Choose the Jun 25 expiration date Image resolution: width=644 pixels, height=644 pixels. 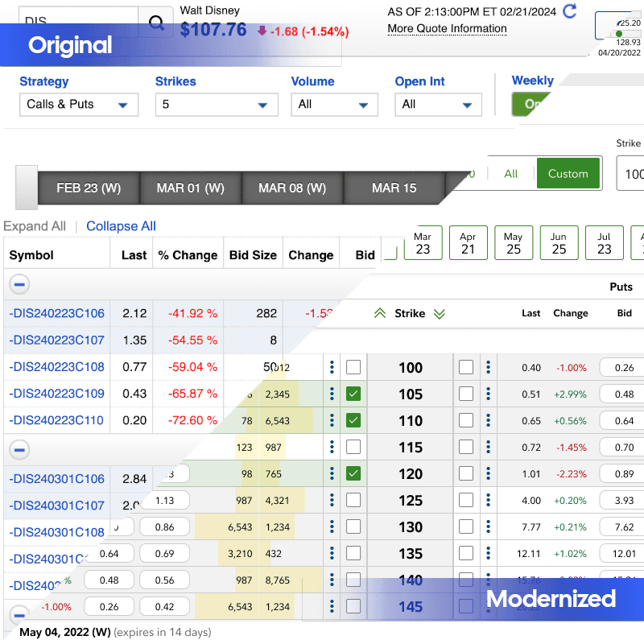[x=559, y=243]
